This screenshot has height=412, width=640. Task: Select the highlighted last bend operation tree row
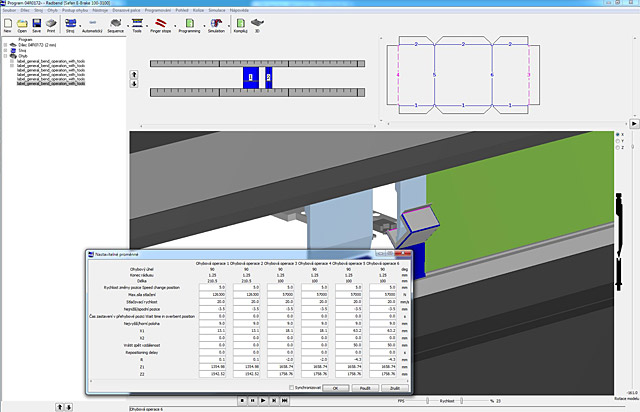click(x=51, y=83)
